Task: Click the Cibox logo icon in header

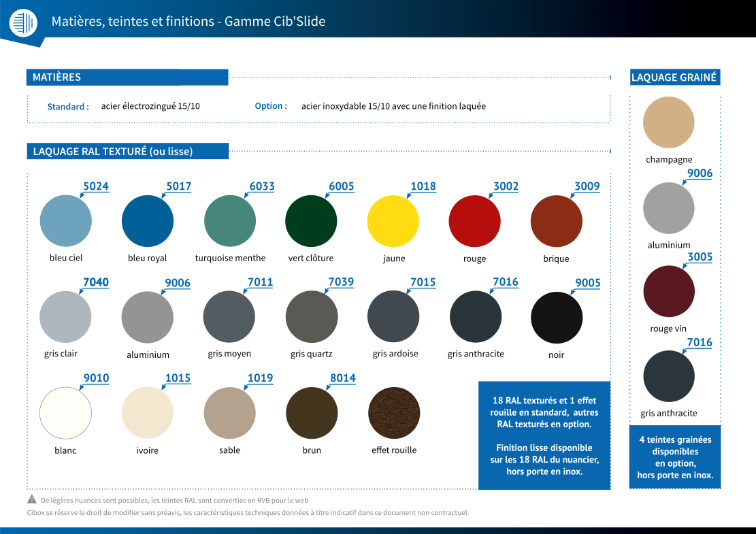Action: point(23,22)
